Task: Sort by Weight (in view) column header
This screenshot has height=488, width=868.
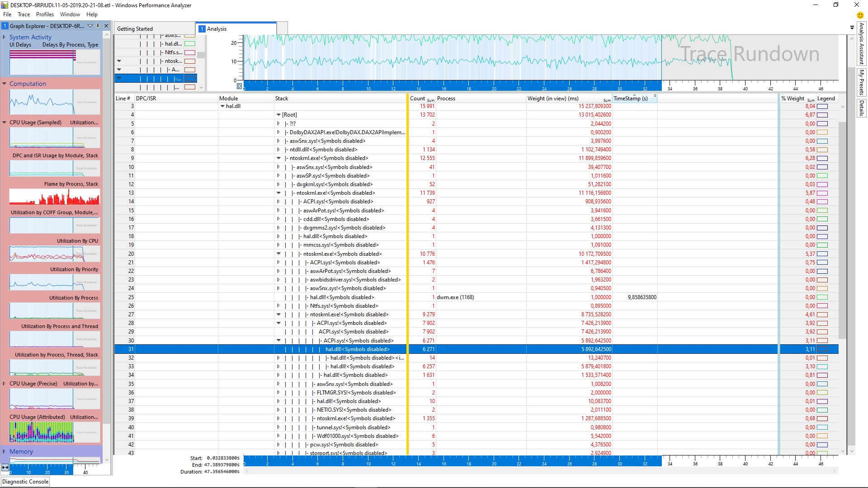Action: pyautogui.click(x=569, y=99)
